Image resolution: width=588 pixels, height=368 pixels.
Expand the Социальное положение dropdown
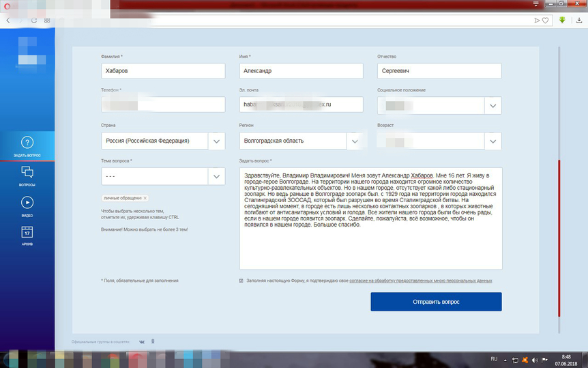click(493, 106)
